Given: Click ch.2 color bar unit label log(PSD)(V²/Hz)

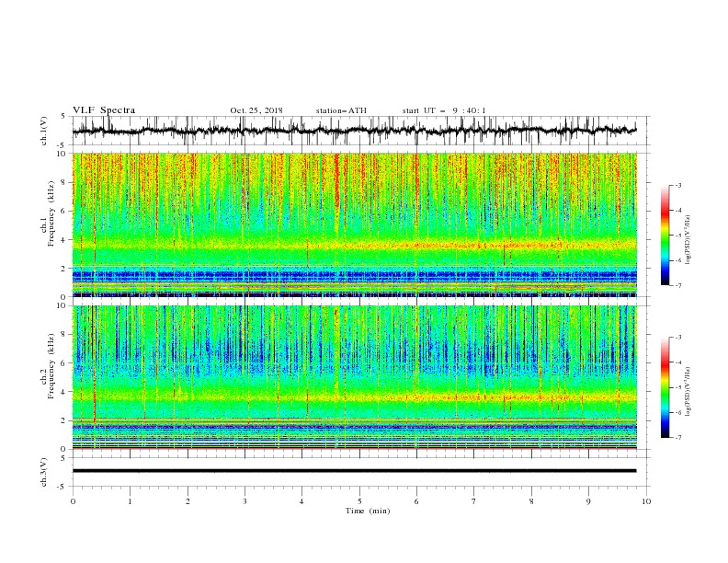Looking at the screenshot, I should (x=688, y=392).
